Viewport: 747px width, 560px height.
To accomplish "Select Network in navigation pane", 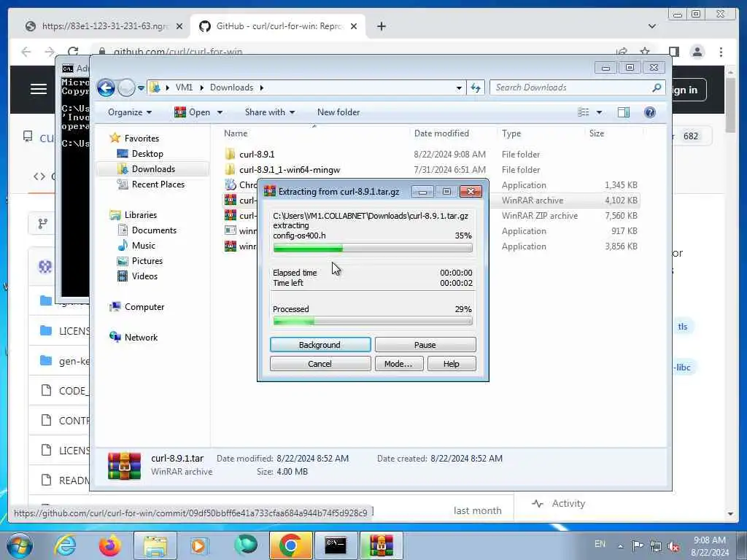I will 134,338.
